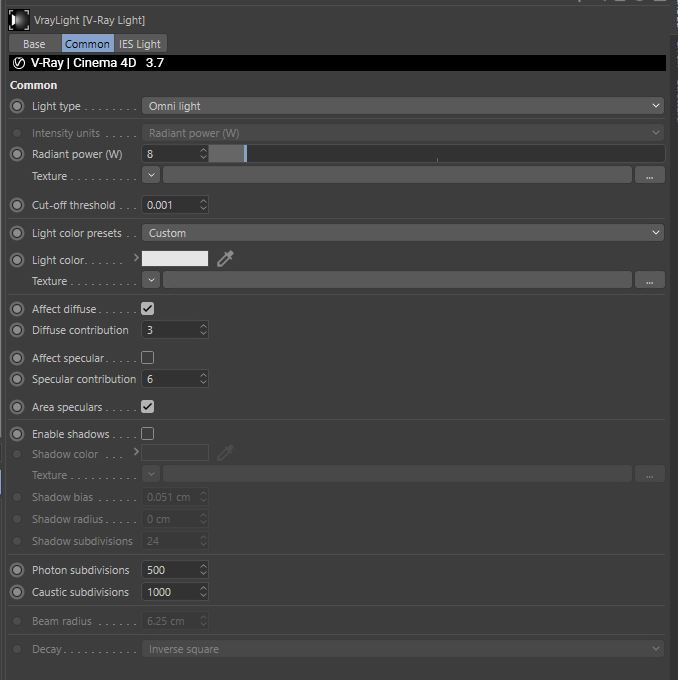
Task: Open the white Light color swatch
Action: [x=175, y=259]
